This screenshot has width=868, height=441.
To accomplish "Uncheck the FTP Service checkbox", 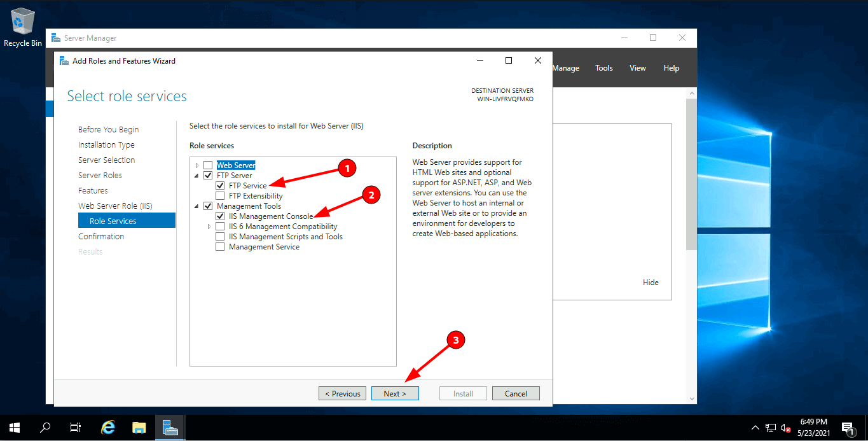I will coord(220,186).
